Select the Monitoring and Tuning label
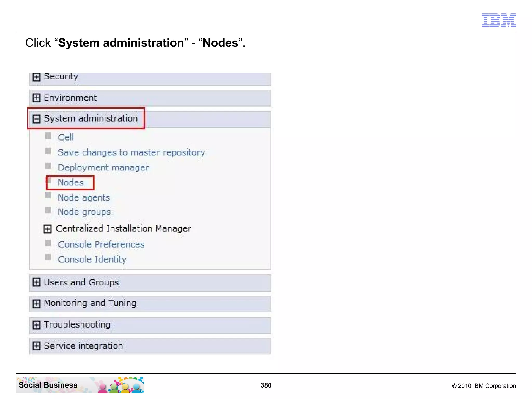 coord(90,303)
